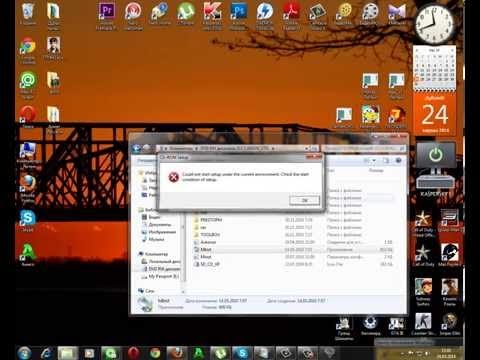Launch the green uTorrent desktop shortcut
Viewport: 480px width, 360px height.
[x=186, y=13]
